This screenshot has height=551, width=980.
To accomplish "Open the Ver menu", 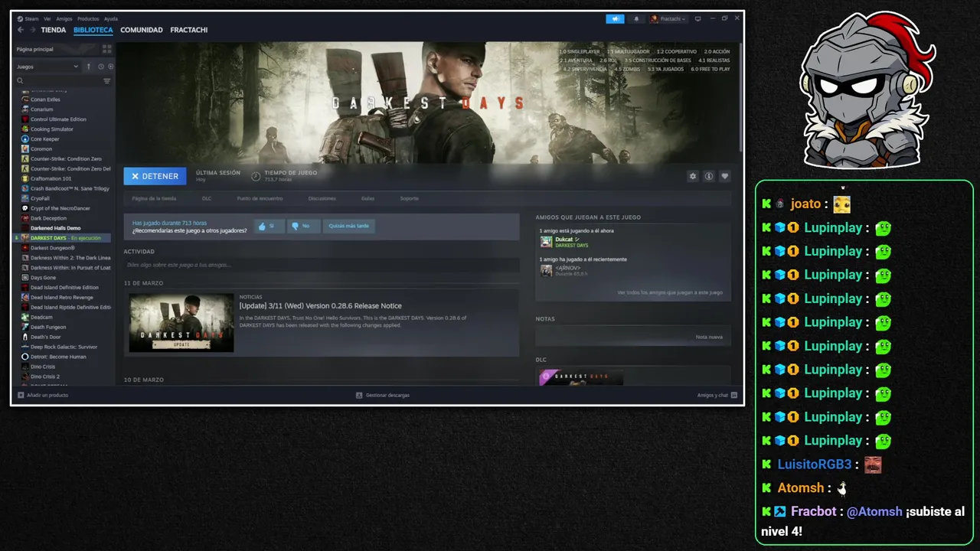I will (47, 18).
